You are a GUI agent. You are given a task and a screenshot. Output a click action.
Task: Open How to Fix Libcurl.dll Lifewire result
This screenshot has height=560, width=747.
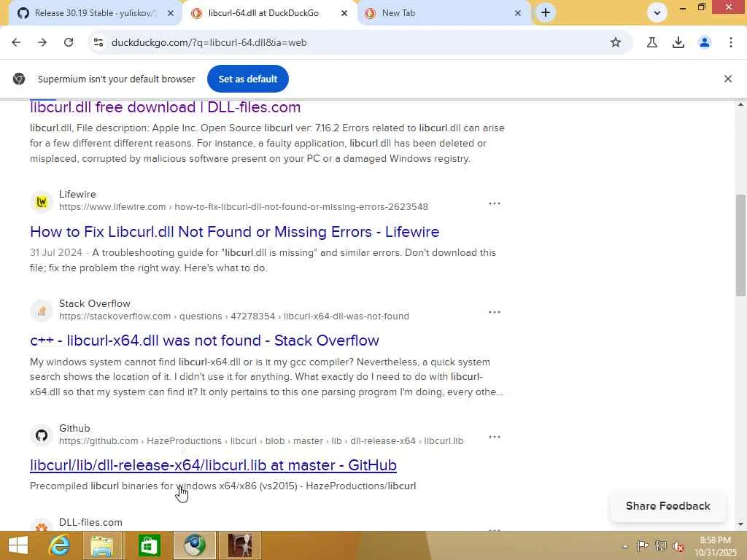(x=234, y=232)
